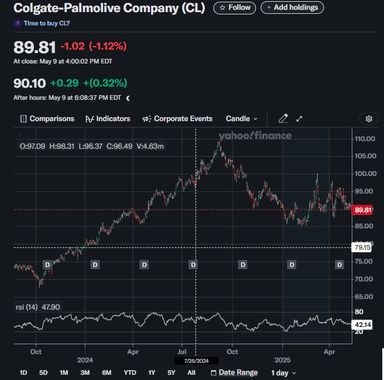Expand chart to full screen view

[299, 119]
